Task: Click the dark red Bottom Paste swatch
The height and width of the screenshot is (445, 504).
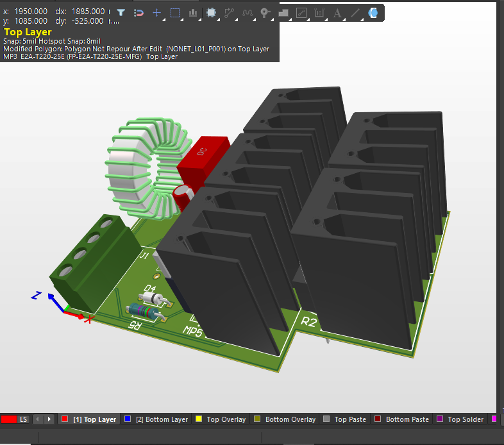Action: (378, 419)
